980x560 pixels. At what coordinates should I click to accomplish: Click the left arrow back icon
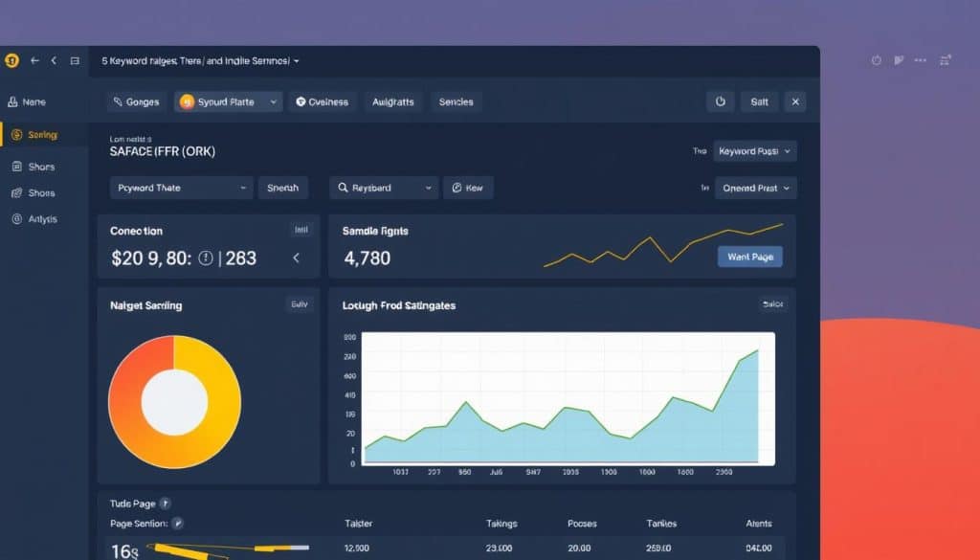[x=35, y=60]
